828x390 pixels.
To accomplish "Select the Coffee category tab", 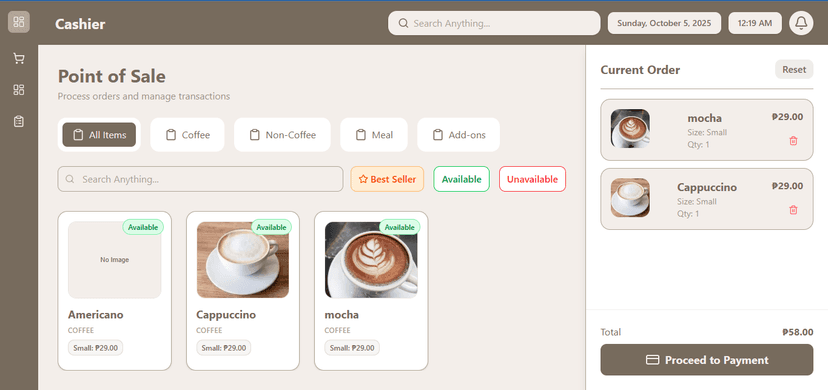I will pos(187,135).
